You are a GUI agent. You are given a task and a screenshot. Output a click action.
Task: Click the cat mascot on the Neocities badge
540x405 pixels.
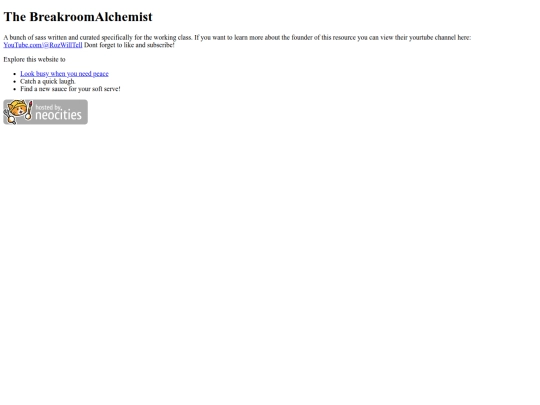click(17, 111)
